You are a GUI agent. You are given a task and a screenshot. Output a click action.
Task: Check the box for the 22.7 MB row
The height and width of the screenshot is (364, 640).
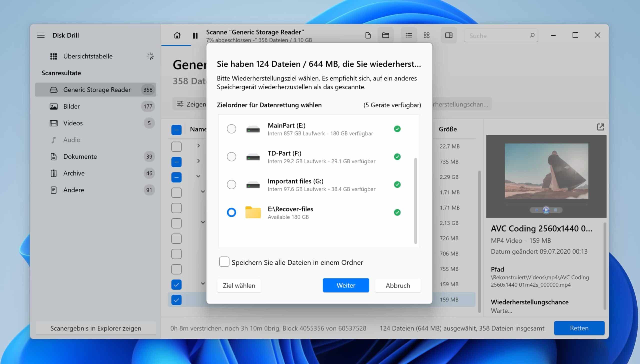click(176, 147)
